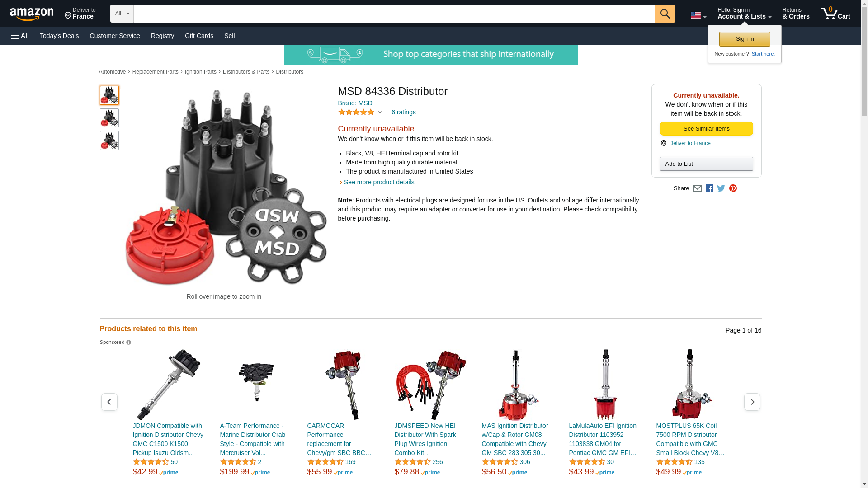Share product via Twitter icon

[x=721, y=188]
